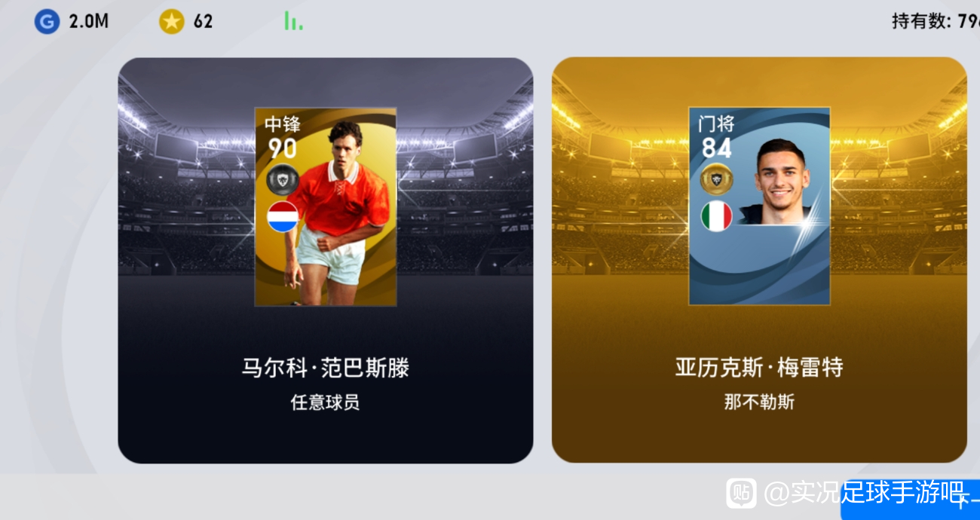
Task: Tap the 门将 position label on the card
Action: click(716, 123)
